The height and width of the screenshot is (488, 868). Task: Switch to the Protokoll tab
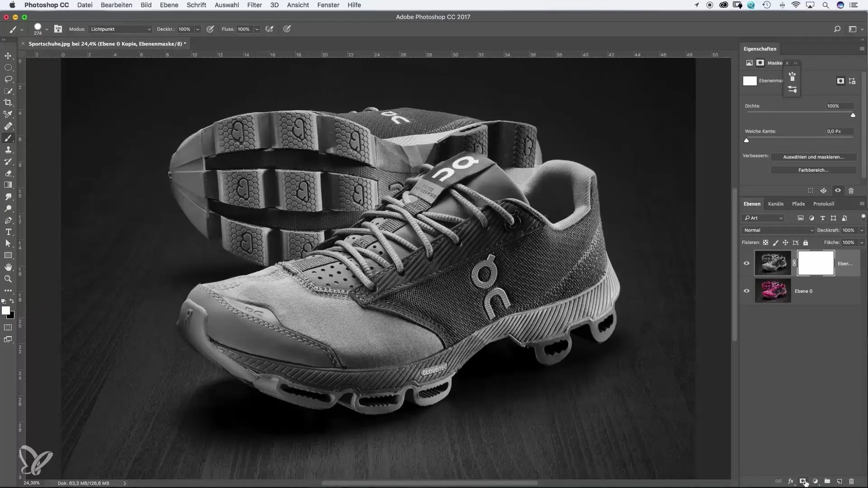[x=824, y=204]
